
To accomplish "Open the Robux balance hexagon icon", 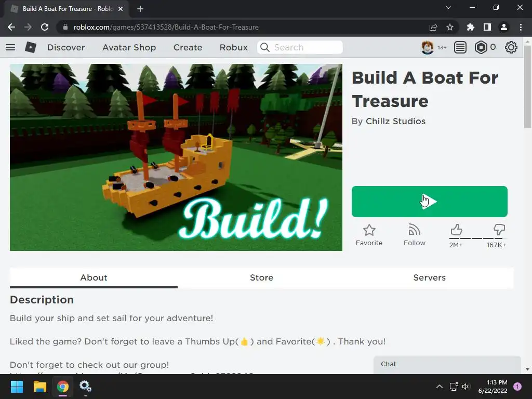I will tap(481, 47).
